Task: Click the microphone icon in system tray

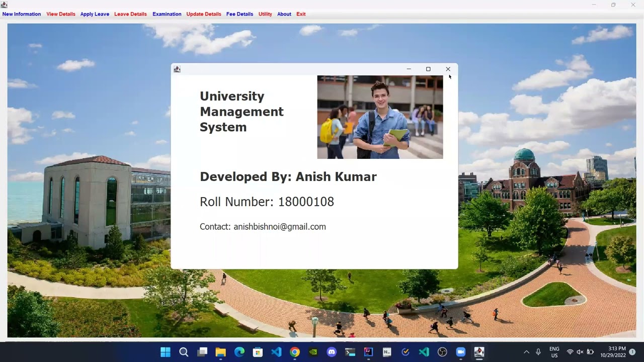Action: (538, 352)
